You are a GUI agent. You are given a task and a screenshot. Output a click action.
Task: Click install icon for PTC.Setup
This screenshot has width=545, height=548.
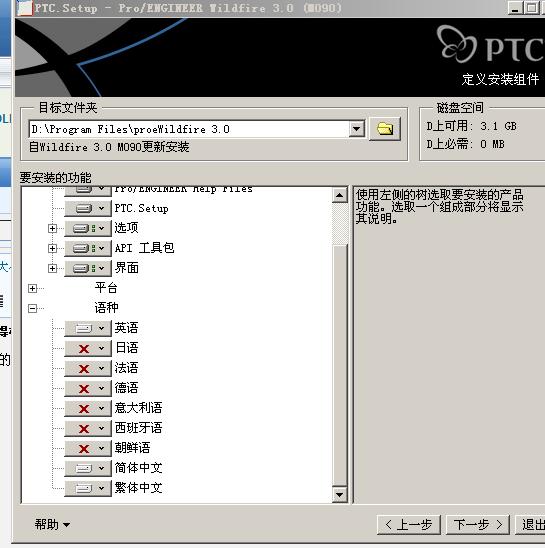(x=84, y=209)
